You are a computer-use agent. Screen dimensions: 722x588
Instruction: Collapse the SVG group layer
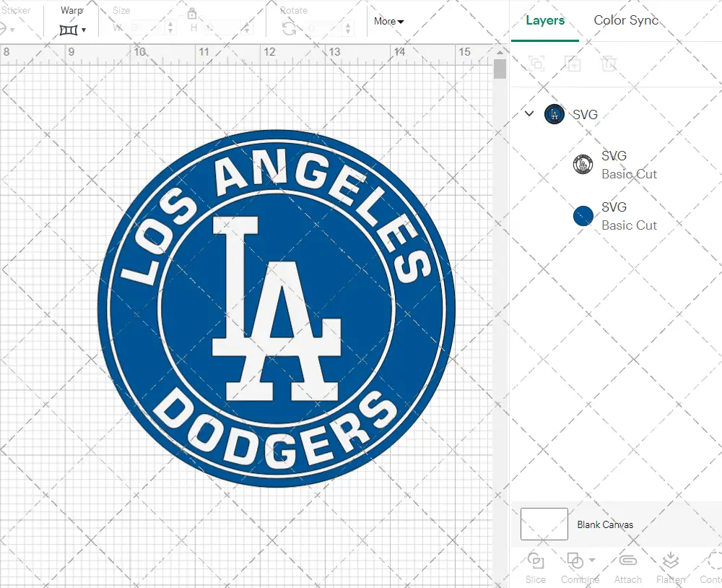tap(529, 113)
